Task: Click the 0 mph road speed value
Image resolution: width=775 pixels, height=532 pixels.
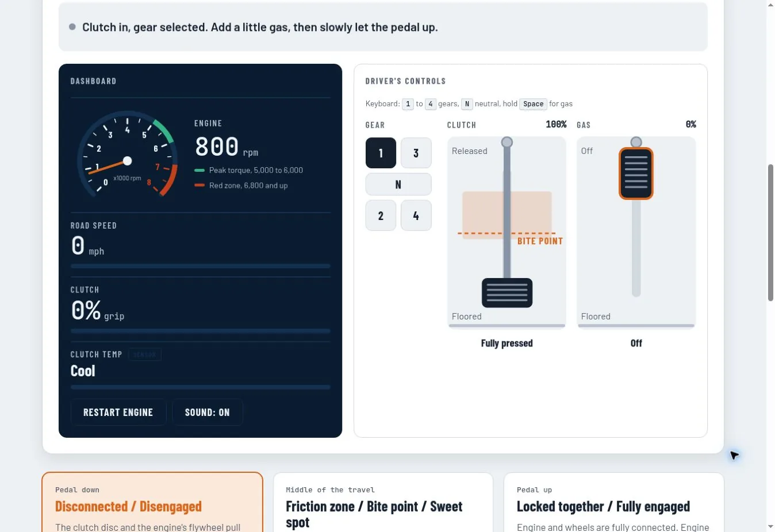Action: pos(87,246)
